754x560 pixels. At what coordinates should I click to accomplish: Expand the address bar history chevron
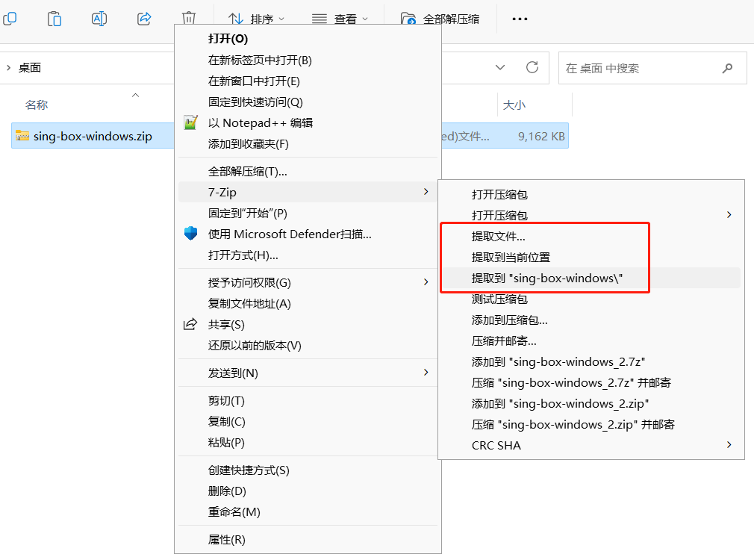click(500, 67)
